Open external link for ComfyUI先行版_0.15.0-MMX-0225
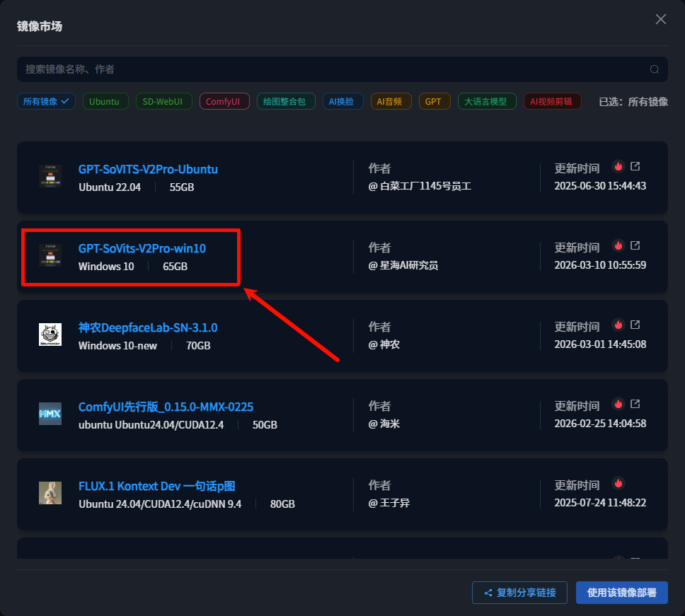 click(x=635, y=405)
